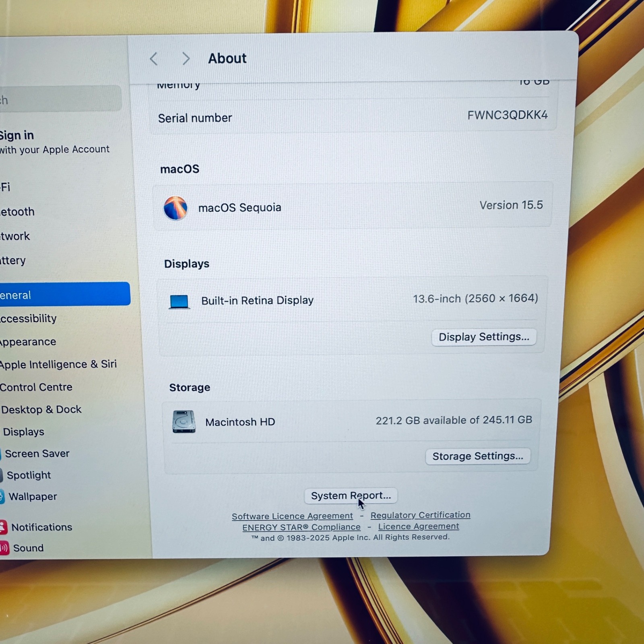The image size is (644, 644).
Task: Open the Regulatory Certification link
Action: pos(420,515)
